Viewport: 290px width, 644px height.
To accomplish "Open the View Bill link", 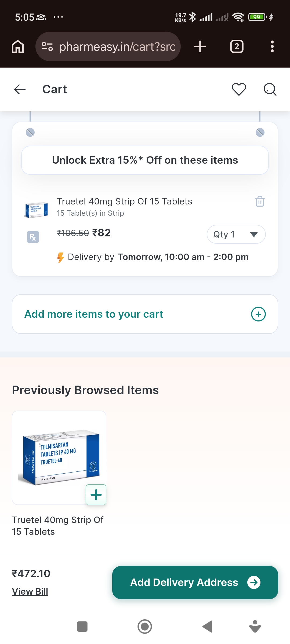I will (x=30, y=591).
